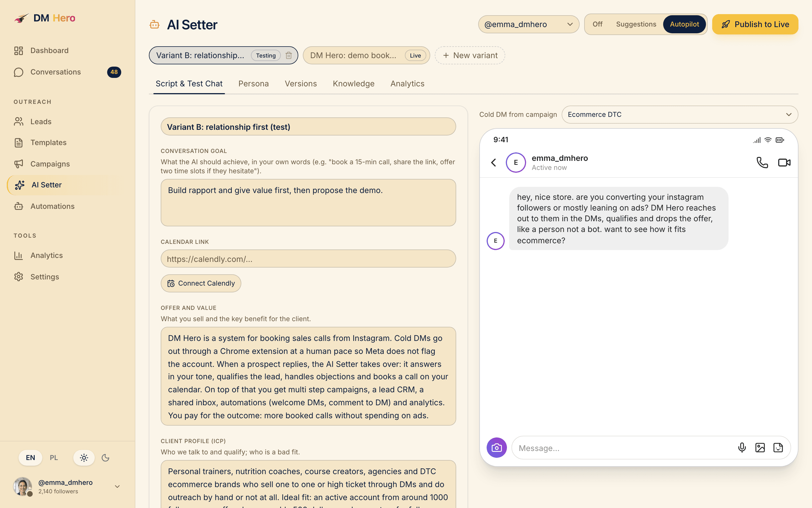Click Publish to Live button
812x508 pixels.
point(755,24)
